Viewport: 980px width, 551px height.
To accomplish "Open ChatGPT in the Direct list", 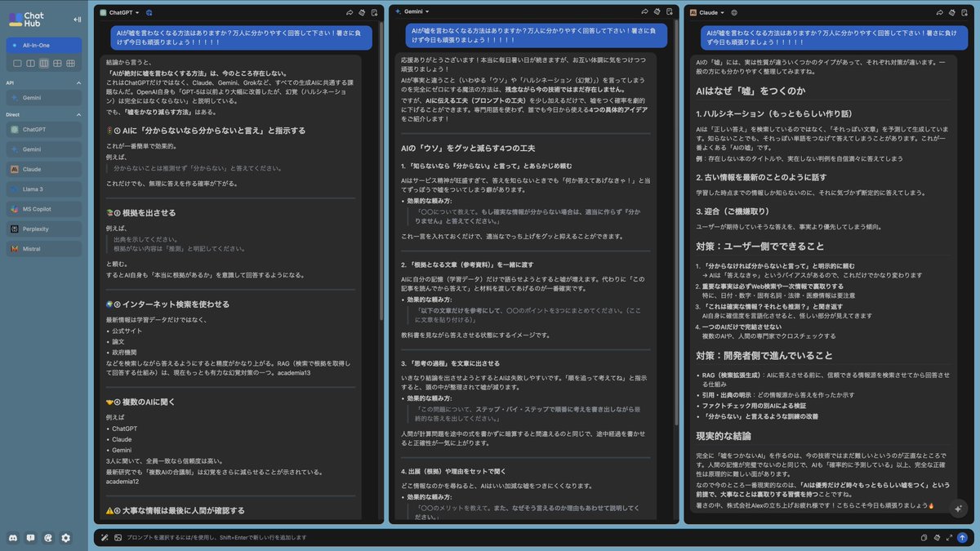I will pos(44,129).
